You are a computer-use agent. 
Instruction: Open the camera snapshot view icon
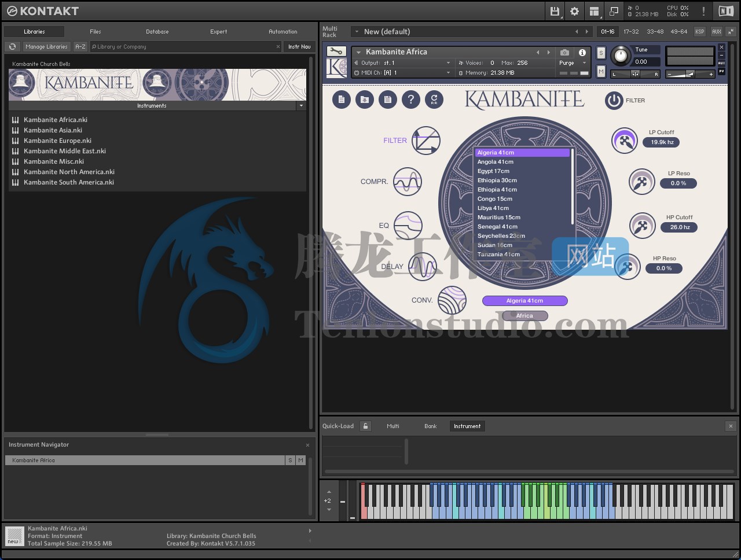pos(564,52)
